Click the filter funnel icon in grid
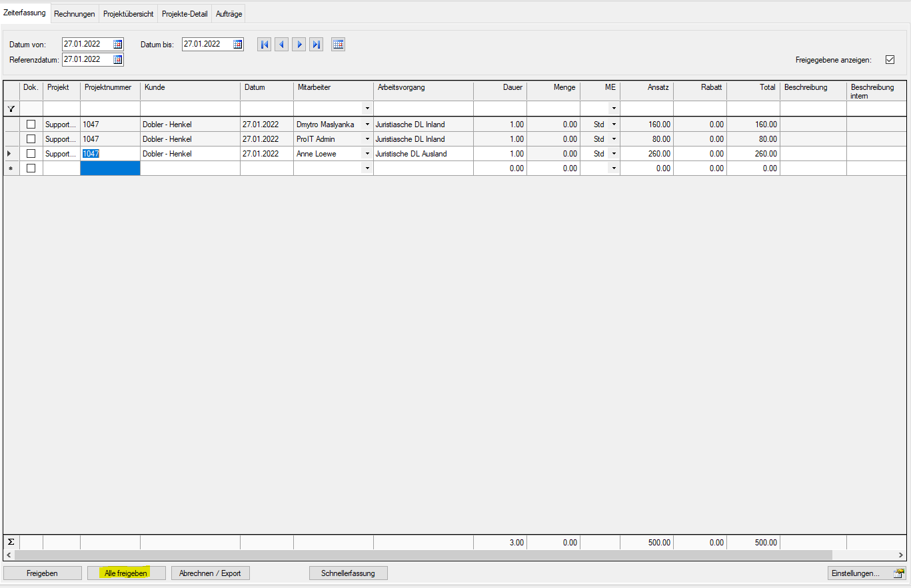 click(x=11, y=108)
